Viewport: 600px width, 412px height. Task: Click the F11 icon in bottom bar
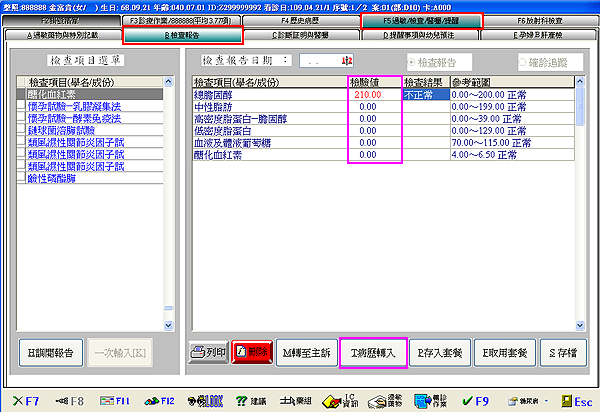113,400
